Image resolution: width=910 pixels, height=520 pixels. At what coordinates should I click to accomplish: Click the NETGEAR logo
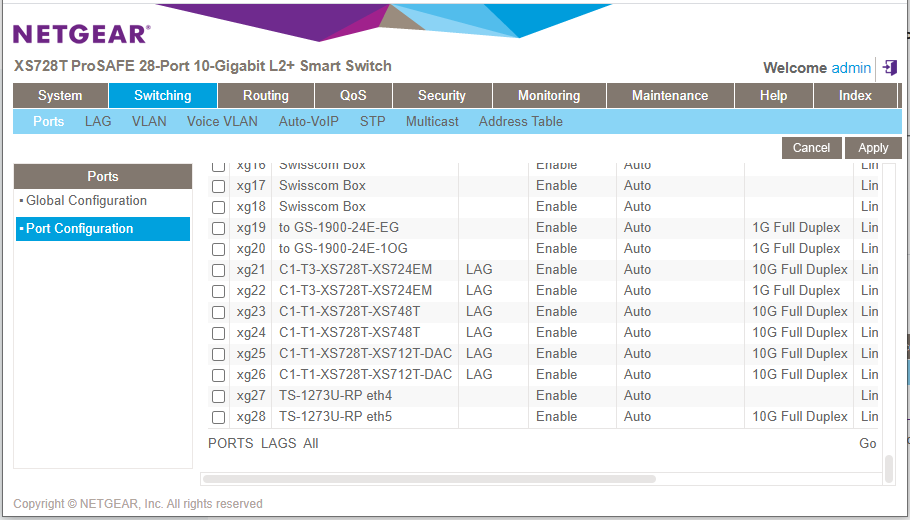pyautogui.click(x=81, y=34)
